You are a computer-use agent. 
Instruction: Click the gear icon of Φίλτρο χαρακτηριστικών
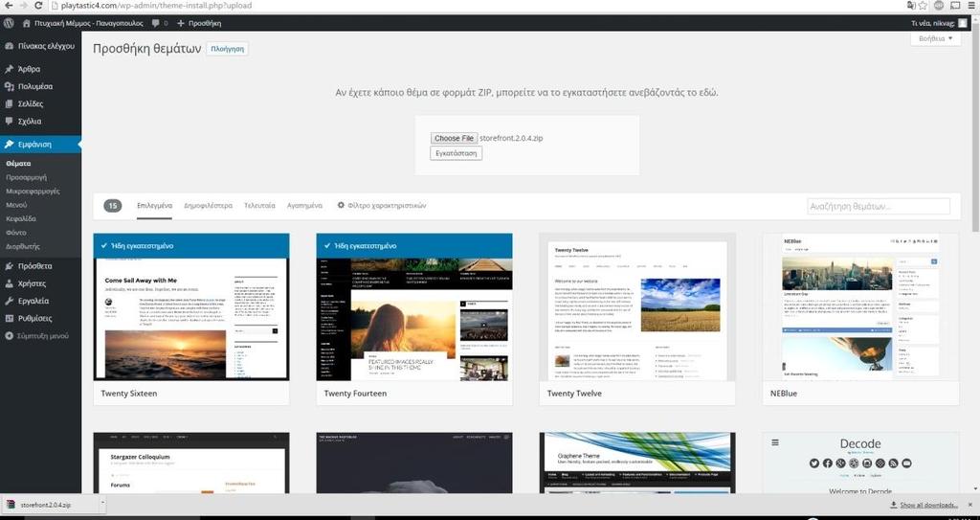(x=341, y=205)
